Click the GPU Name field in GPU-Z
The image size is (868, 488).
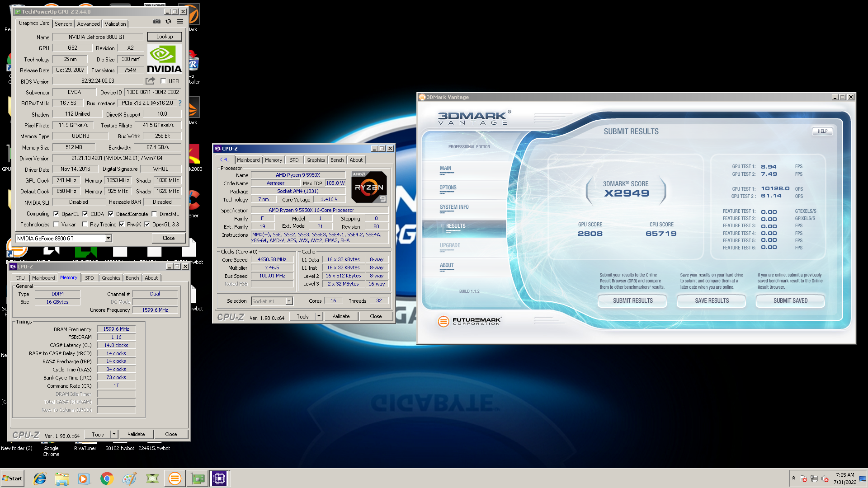click(98, 37)
